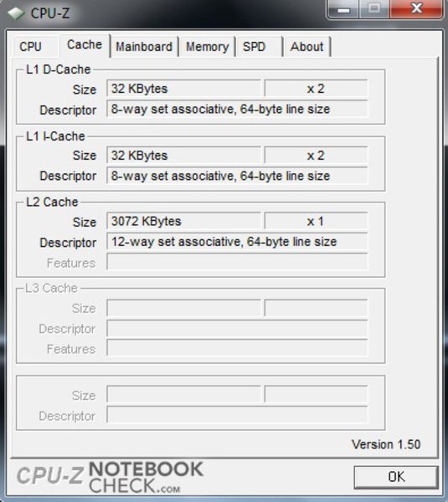Click the empty L3 Cache Features field
This screenshot has width=448, height=502.
(x=237, y=348)
